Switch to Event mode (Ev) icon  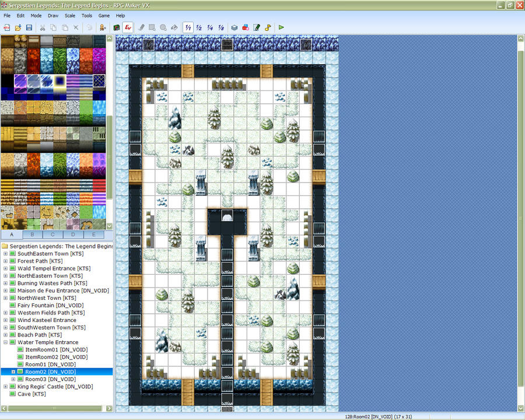coord(128,27)
